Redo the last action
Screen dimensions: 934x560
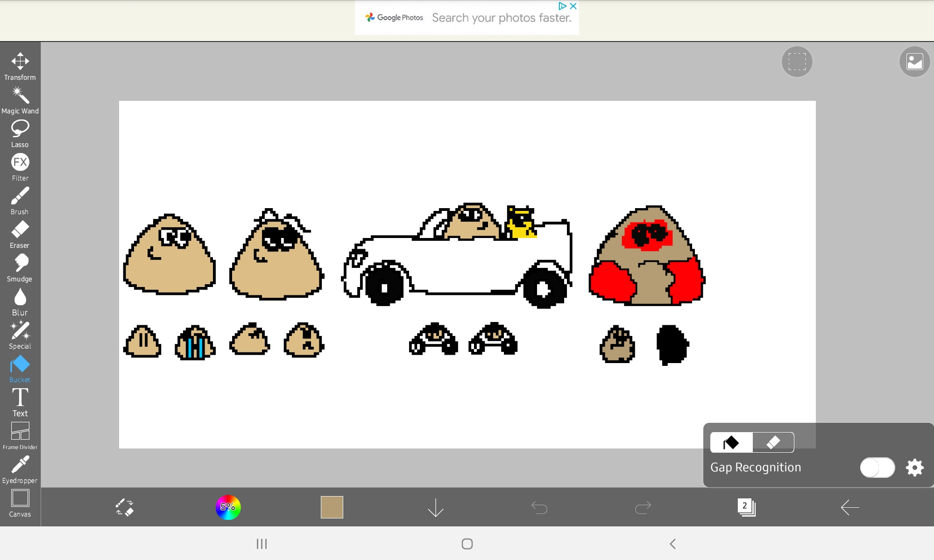click(x=643, y=507)
